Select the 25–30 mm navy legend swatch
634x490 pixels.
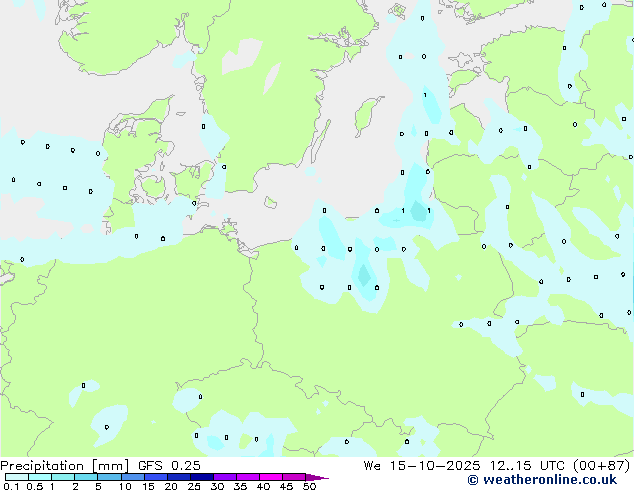tap(202, 477)
